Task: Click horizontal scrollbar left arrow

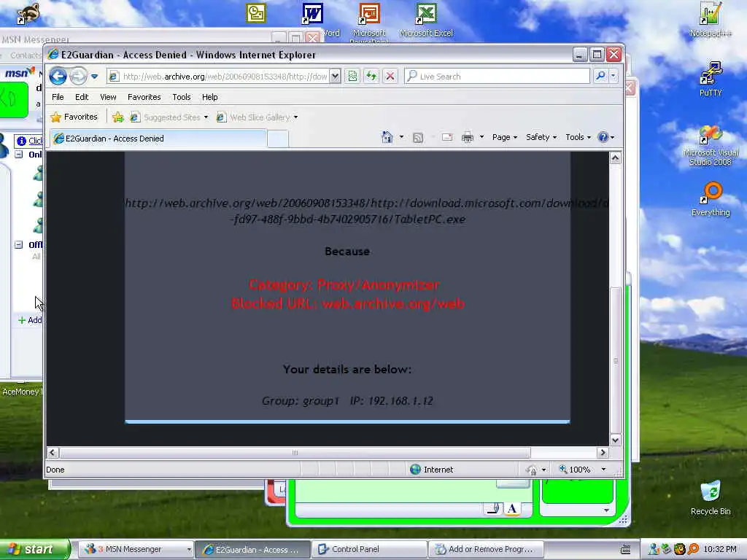Action: 53,452
